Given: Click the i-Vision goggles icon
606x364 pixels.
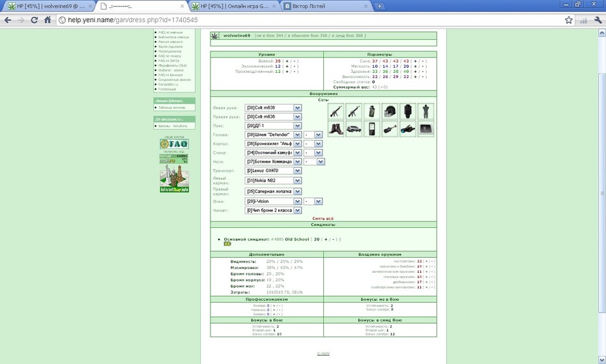Looking at the screenshot, I should (x=408, y=129).
